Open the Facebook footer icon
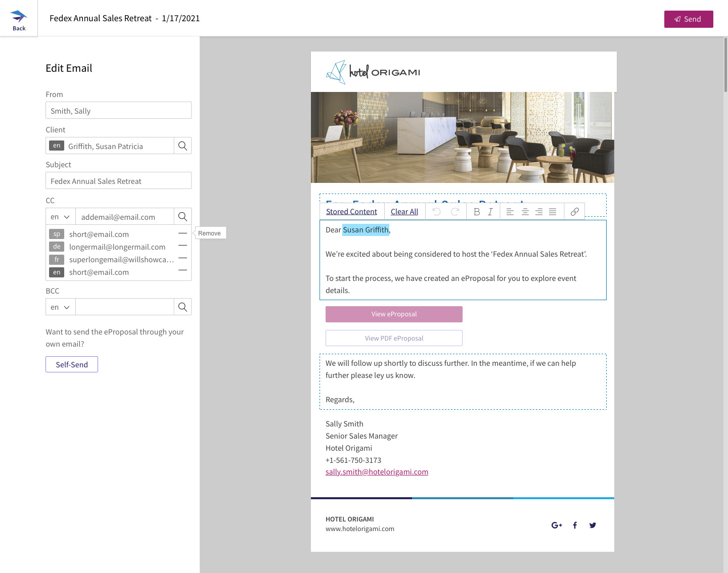This screenshot has width=728, height=573. 575,526
